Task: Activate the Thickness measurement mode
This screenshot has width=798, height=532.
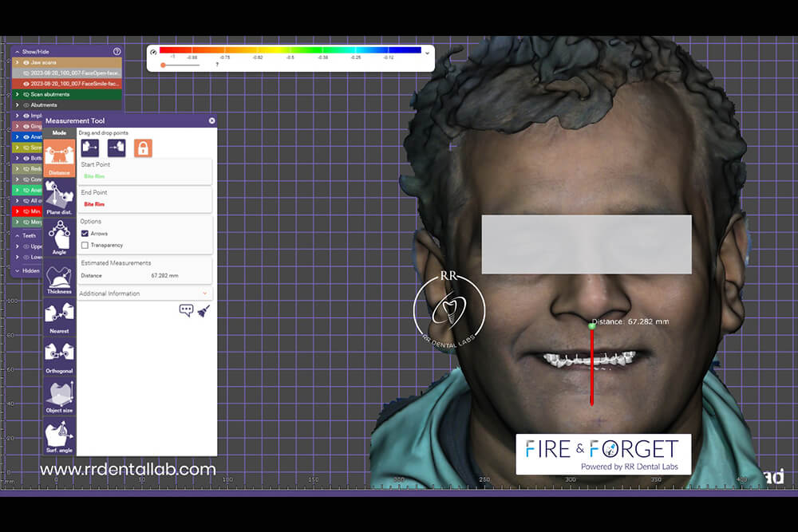Action: tap(59, 278)
